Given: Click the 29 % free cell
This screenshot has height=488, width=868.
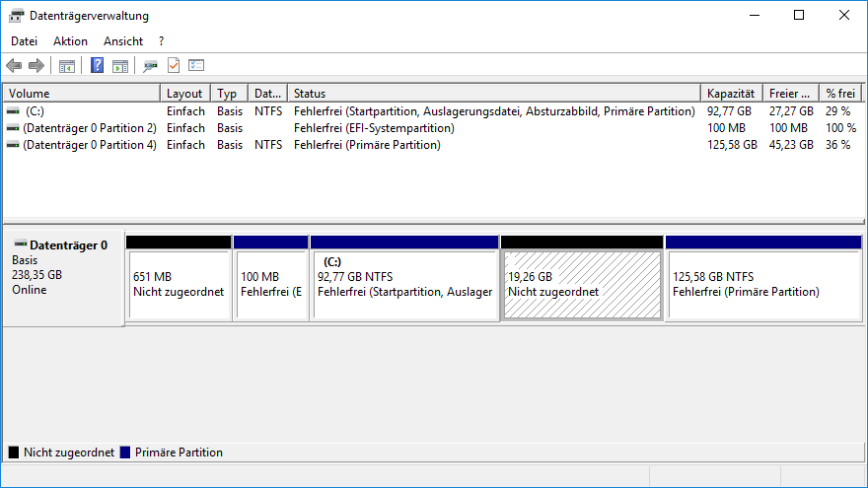Looking at the screenshot, I should tap(837, 111).
